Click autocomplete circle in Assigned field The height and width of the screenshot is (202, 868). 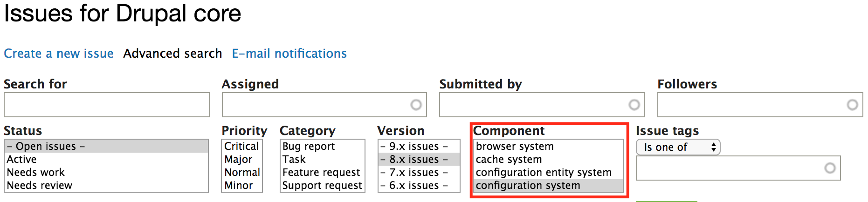pyautogui.click(x=416, y=105)
